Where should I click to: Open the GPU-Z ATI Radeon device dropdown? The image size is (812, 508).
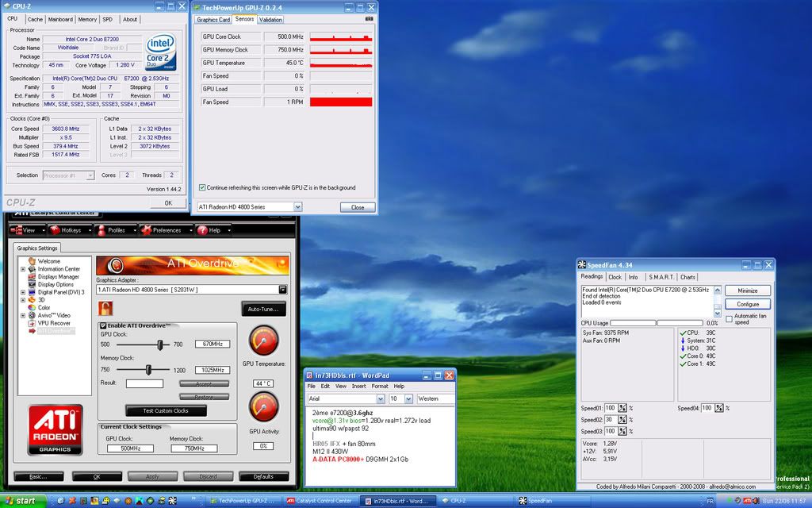click(297, 207)
